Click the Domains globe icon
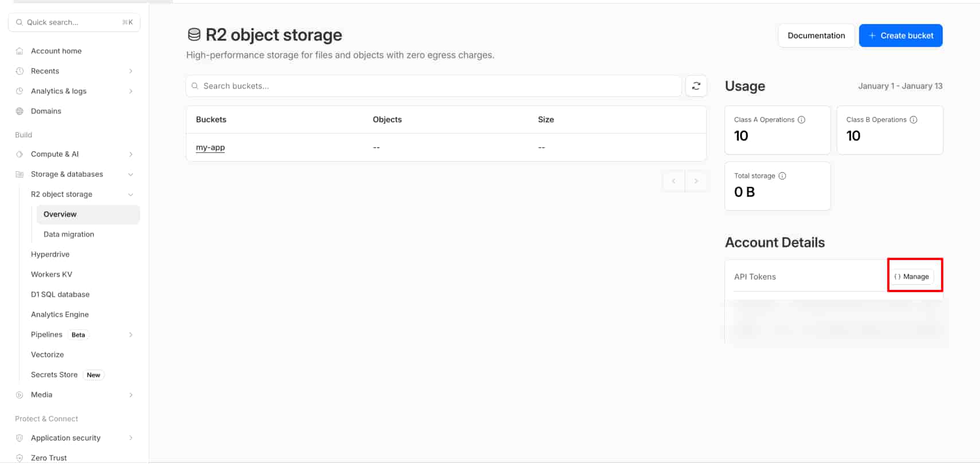This screenshot has width=980, height=464. point(19,111)
